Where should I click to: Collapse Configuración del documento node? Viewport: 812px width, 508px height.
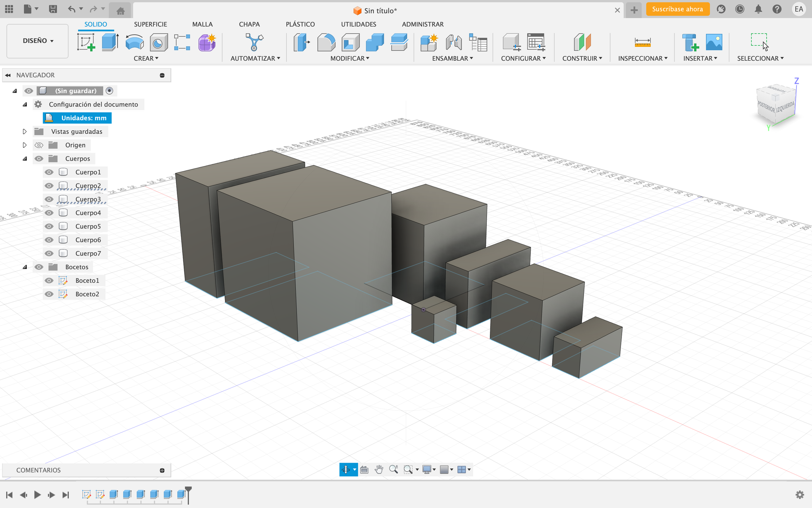click(24, 104)
